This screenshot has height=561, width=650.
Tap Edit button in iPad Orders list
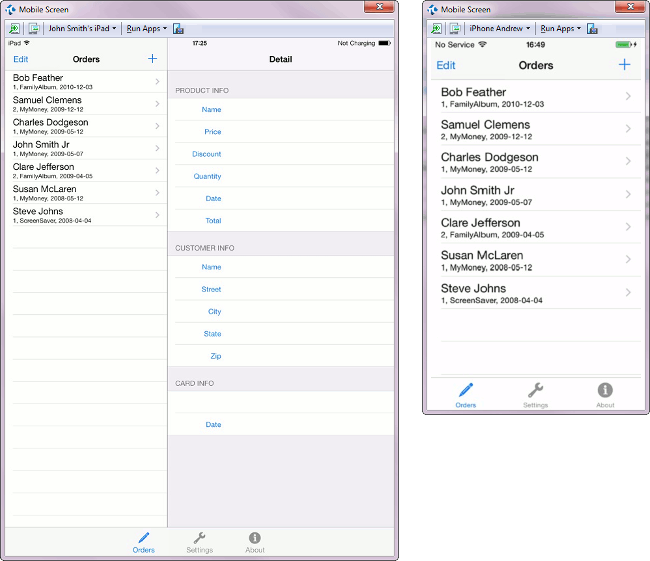21,59
